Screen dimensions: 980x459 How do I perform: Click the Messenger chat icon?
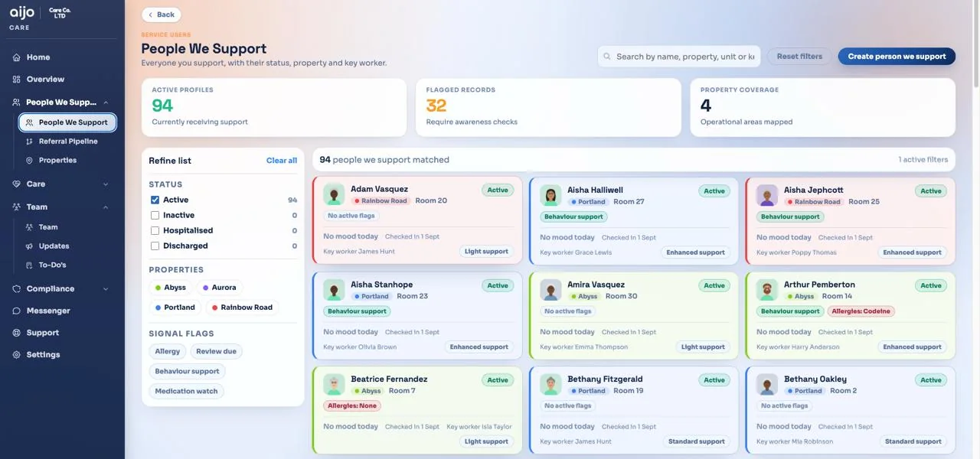(17, 311)
